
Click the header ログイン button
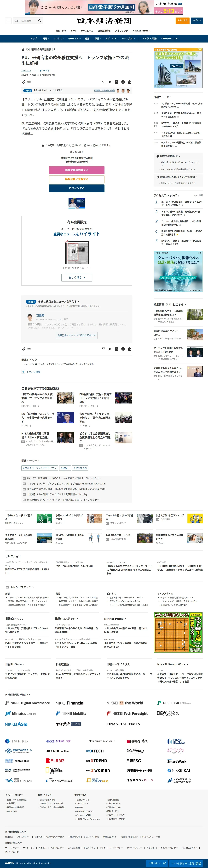[x=197, y=21]
